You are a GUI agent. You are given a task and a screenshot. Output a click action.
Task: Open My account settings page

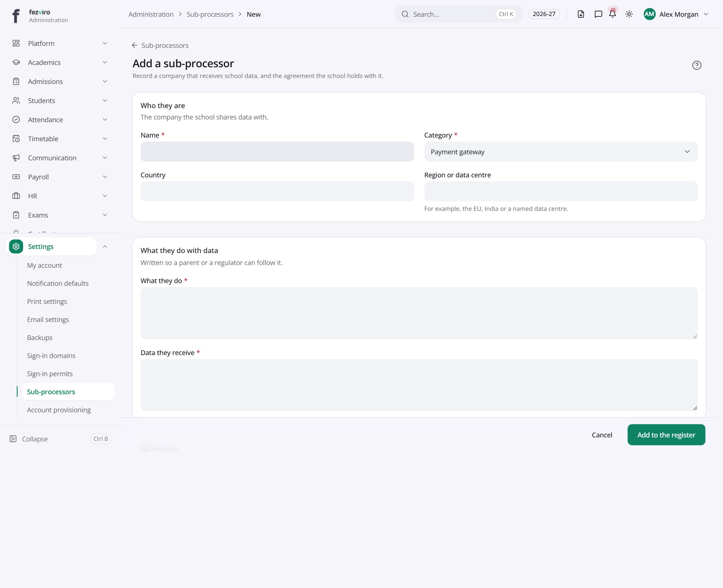[x=45, y=265]
